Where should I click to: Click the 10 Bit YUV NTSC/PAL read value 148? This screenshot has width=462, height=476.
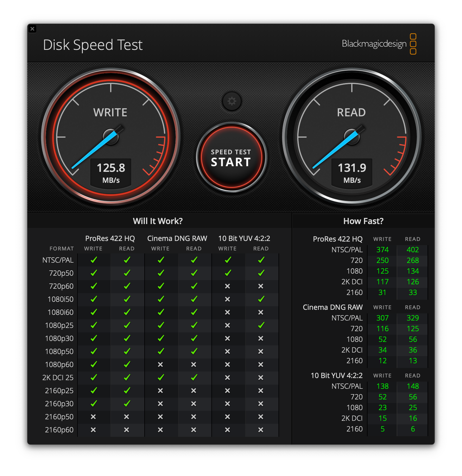click(413, 386)
